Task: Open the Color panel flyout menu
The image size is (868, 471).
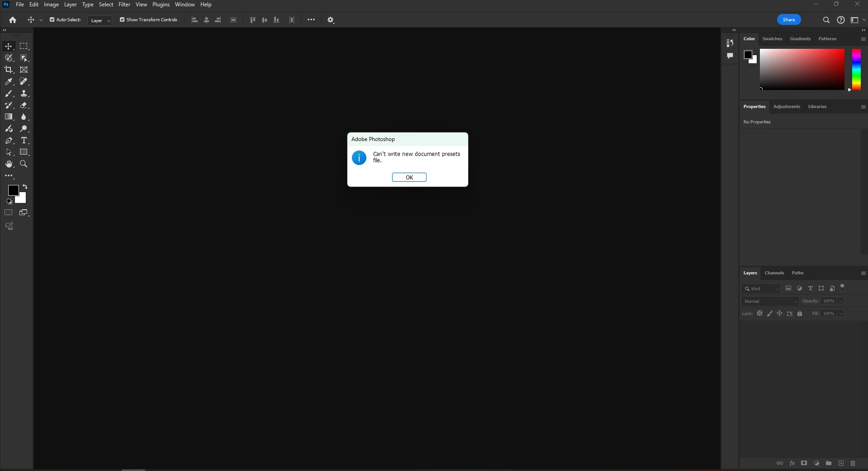Action: pyautogui.click(x=863, y=39)
